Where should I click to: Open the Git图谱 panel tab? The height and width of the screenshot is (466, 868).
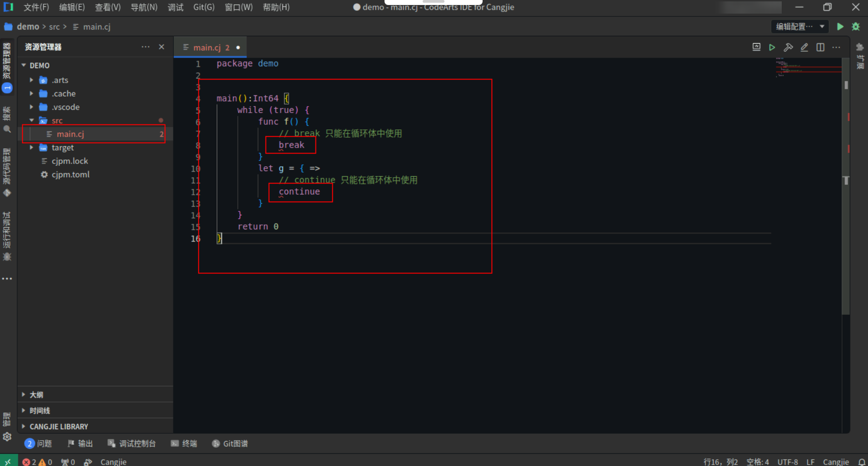tap(230, 443)
